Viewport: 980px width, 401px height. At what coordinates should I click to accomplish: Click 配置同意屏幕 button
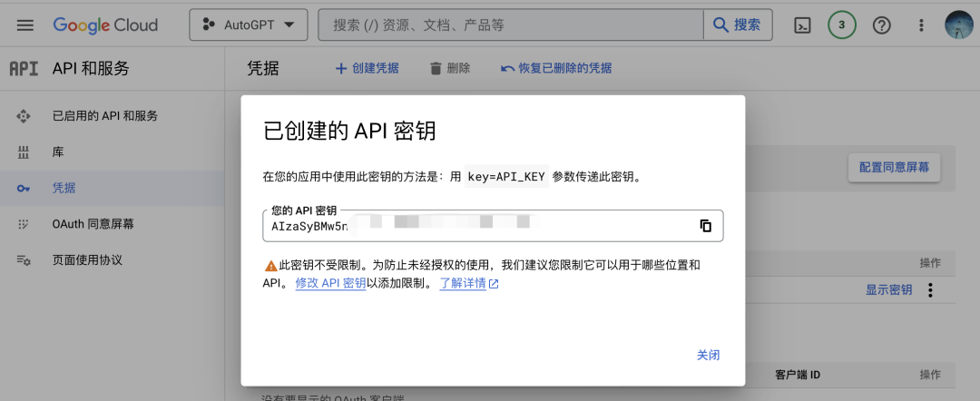pos(894,168)
